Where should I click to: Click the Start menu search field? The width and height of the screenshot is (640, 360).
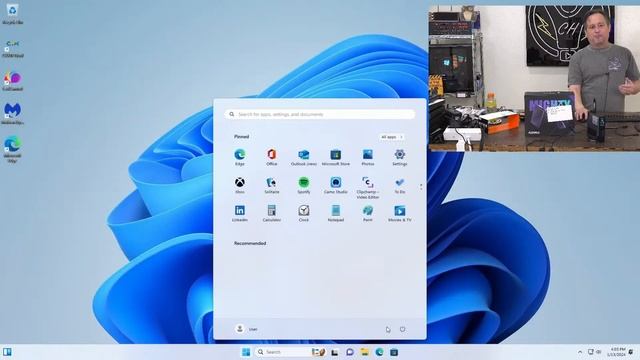point(320,114)
